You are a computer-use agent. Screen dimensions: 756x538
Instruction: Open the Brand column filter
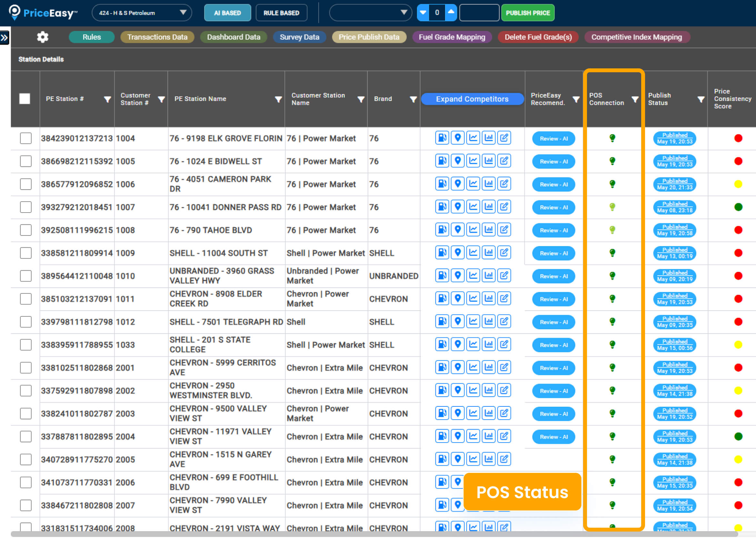click(413, 99)
